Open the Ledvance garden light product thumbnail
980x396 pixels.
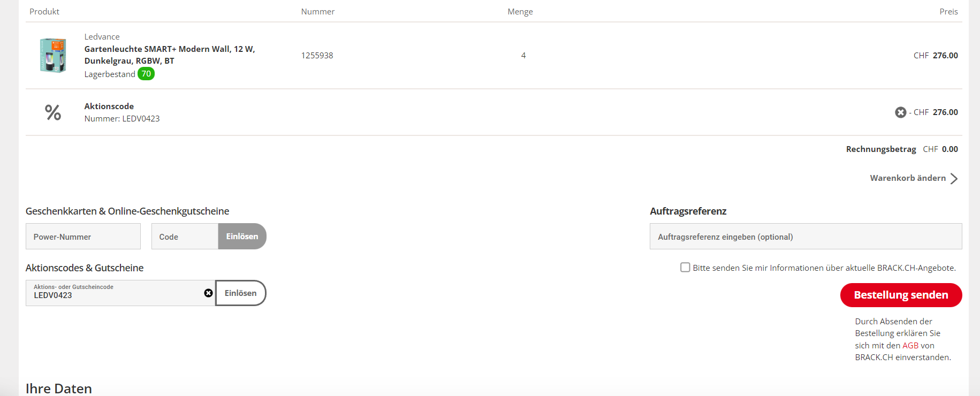click(53, 55)
